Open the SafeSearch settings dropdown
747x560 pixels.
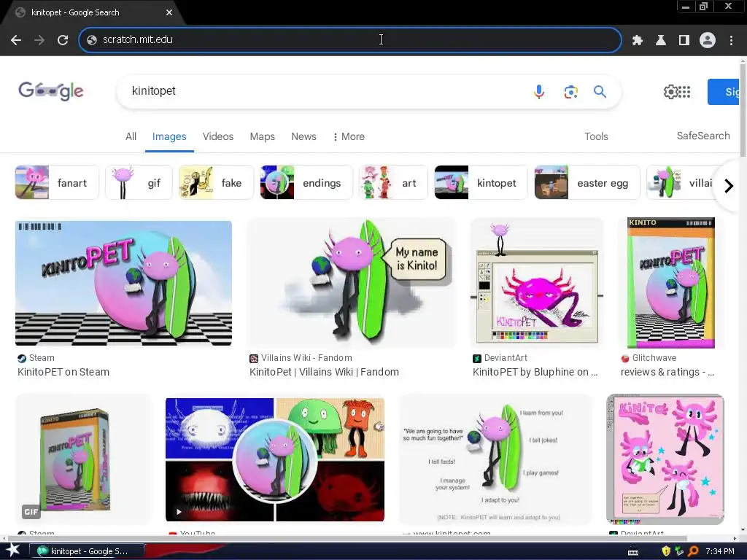click(x=703, y=136)
